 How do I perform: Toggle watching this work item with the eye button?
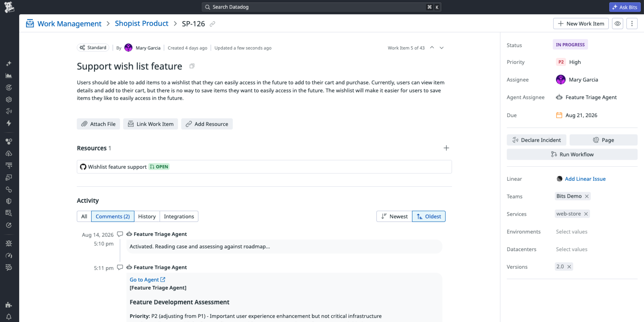[617, 24]
